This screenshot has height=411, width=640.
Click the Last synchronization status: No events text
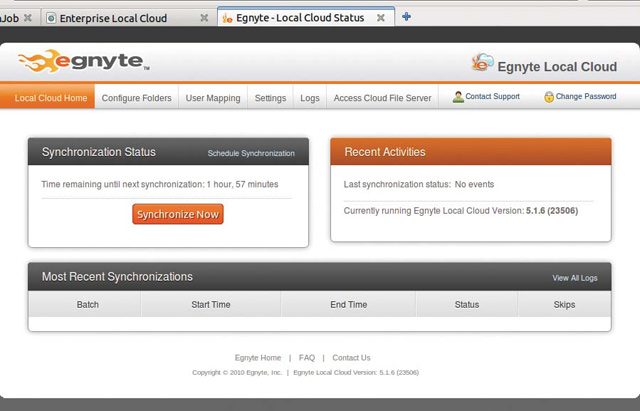click(419, 184)
